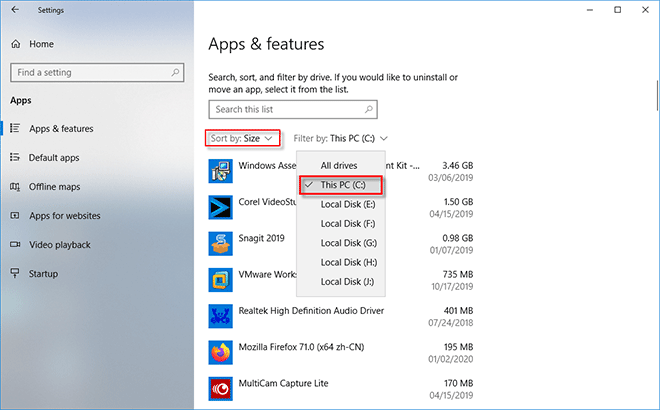Viewport: 660px width, 410px height.
Task: Click the 735 MB size value
Action: [458, 274]
